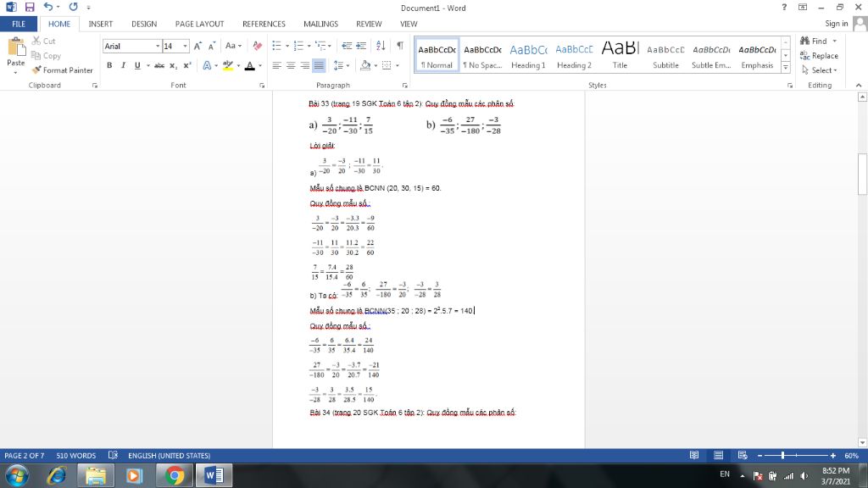The image size is (868, 488).
Task: Decrease font size with Shrink Font
Action: [211, 47]
